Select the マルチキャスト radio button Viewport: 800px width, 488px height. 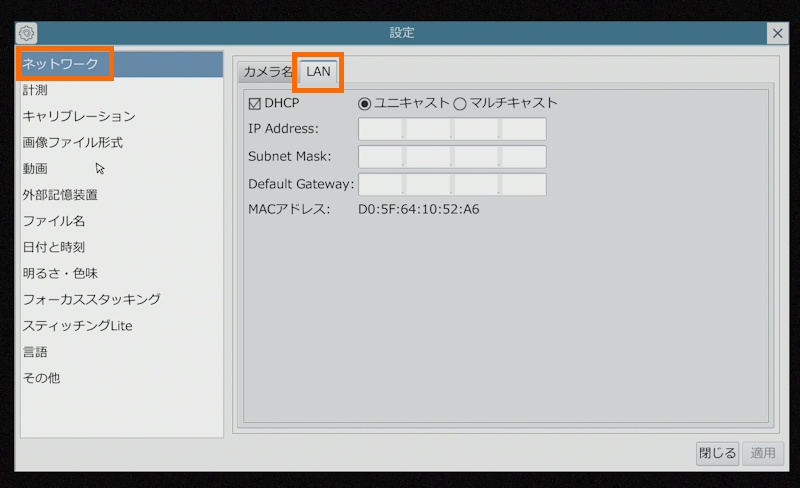(x=460, y=103)
